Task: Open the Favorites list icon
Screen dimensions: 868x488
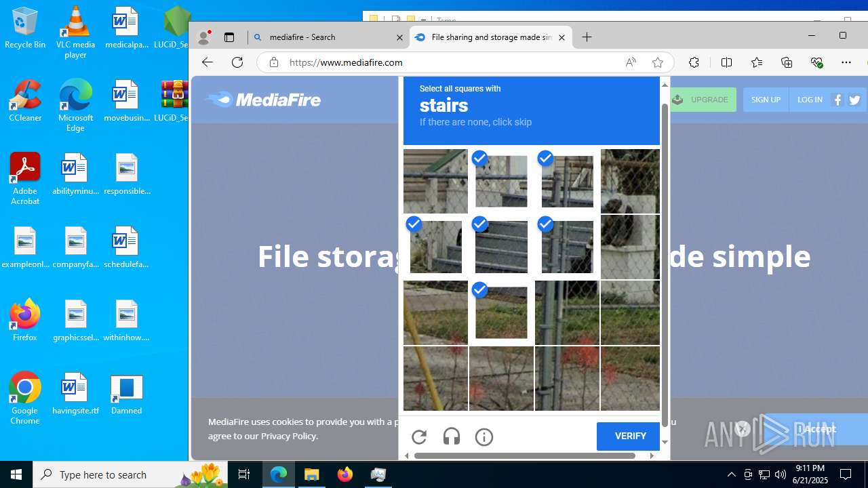Action: click(757, 62)
